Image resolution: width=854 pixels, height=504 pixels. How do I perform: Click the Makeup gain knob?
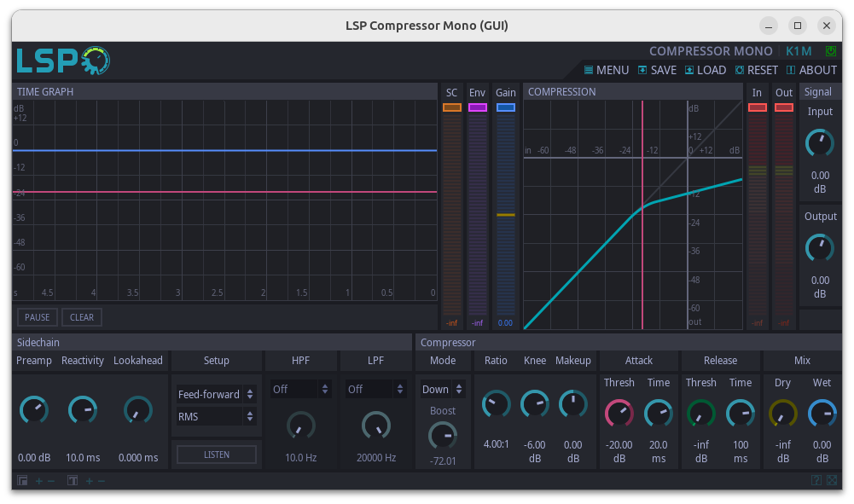[573, 404]
